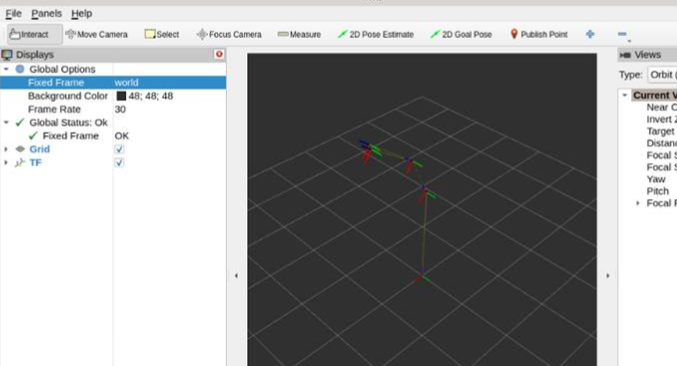Click the blue plus add-tool icon

(x=590, y=34)
